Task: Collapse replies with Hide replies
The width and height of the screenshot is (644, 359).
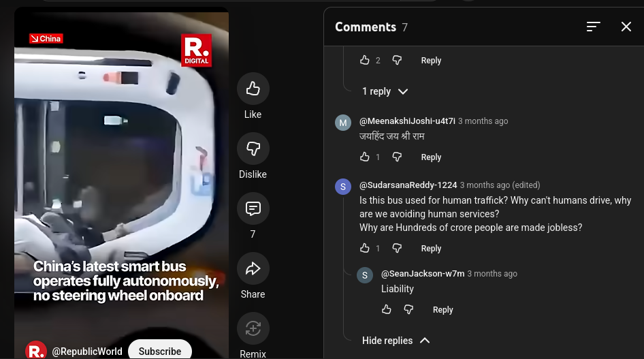Action: pyautogui.click(x=396, y=341)
